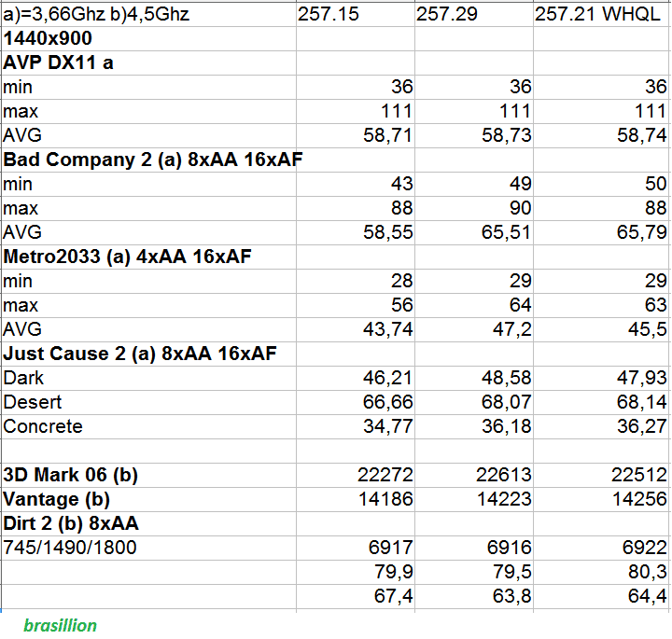Click the AVP average value 58,71
The width and height of the screenshot is (672, 639).
coord(356,136)
